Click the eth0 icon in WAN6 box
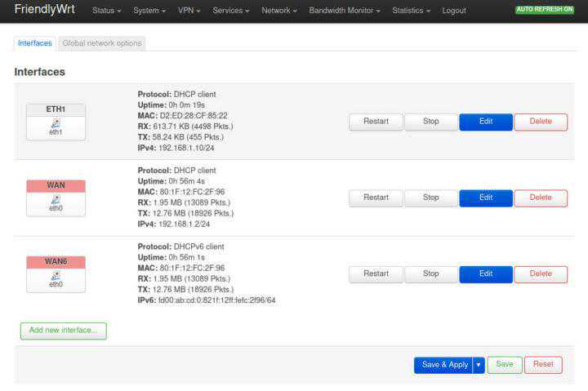The height and width of the screenshot is (391, 588). click(56, 276)
